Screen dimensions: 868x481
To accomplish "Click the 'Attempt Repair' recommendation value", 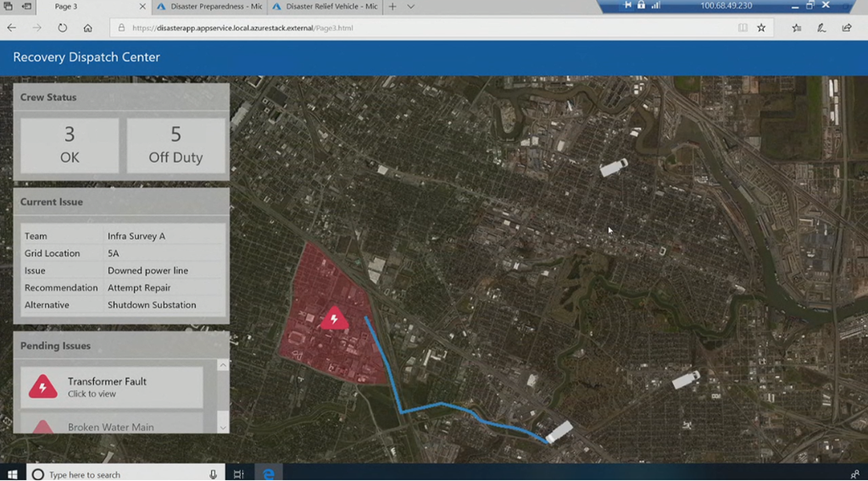I will coord(139,287).
